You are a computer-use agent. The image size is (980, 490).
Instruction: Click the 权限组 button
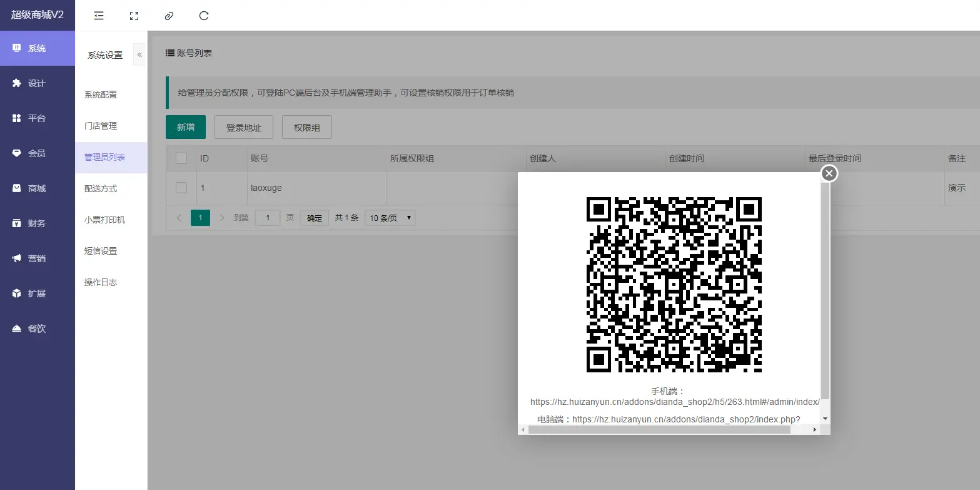tap(307, 127)
